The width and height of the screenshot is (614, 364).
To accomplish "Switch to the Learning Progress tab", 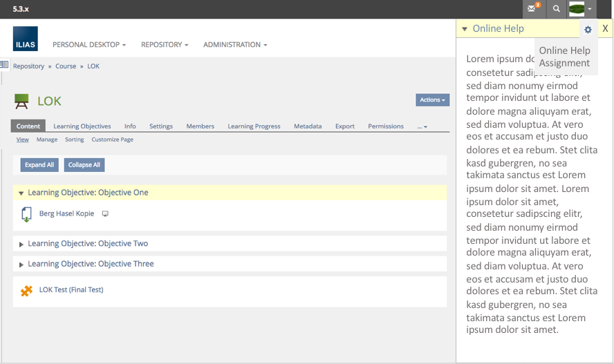I will [254, 126].
